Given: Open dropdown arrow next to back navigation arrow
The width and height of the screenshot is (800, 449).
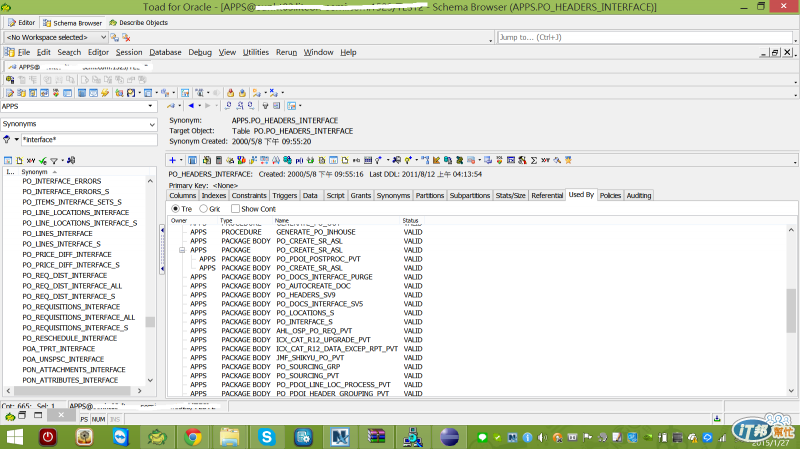Looking at the screenshot, I should click(199, 106).
